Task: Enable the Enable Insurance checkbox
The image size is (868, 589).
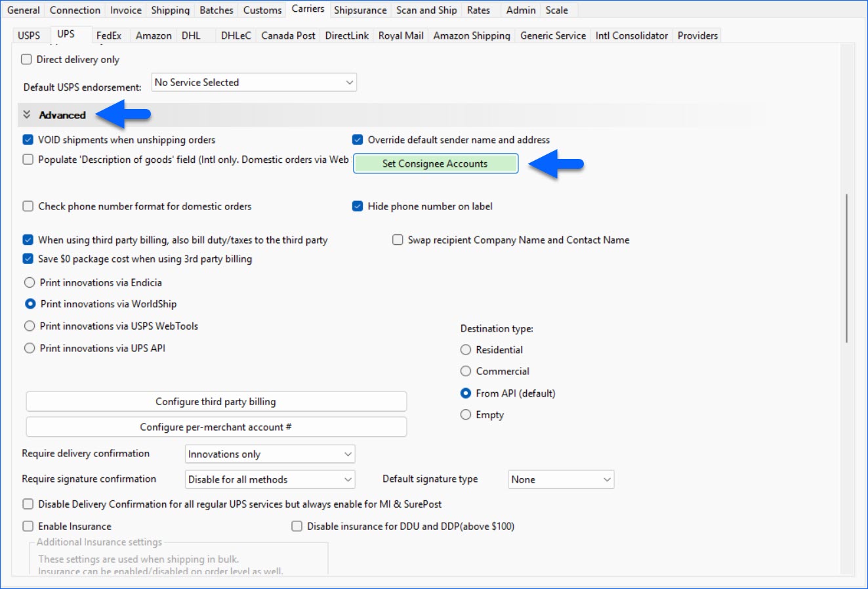Action: (28, 526)
